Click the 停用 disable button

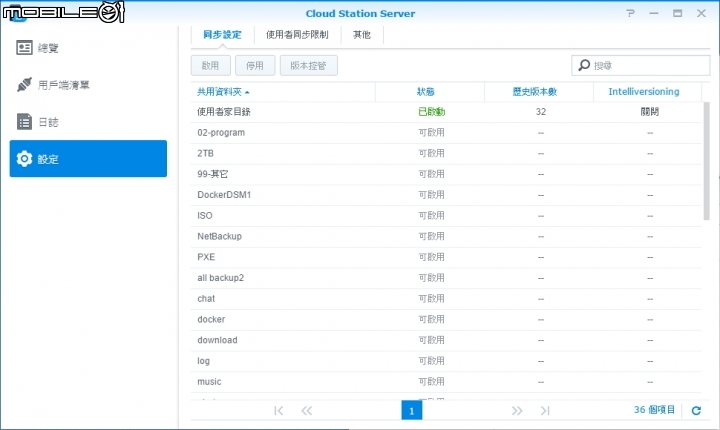pos(255,66)
